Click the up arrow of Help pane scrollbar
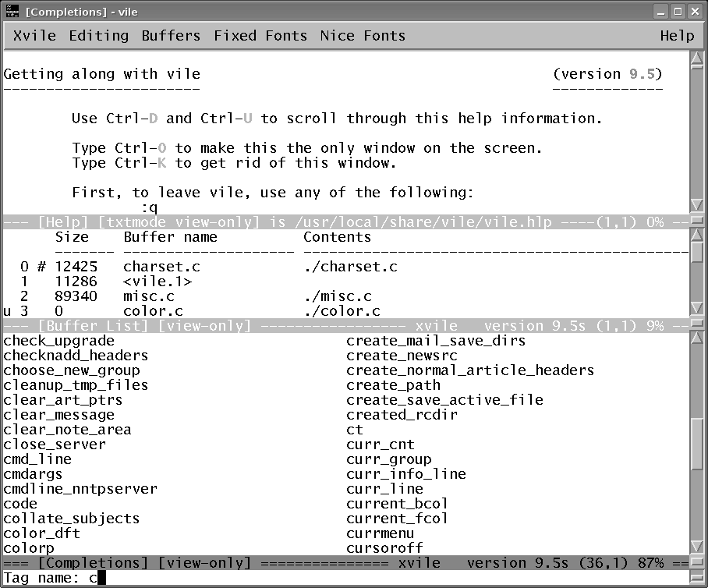 (x=696, y=59)
